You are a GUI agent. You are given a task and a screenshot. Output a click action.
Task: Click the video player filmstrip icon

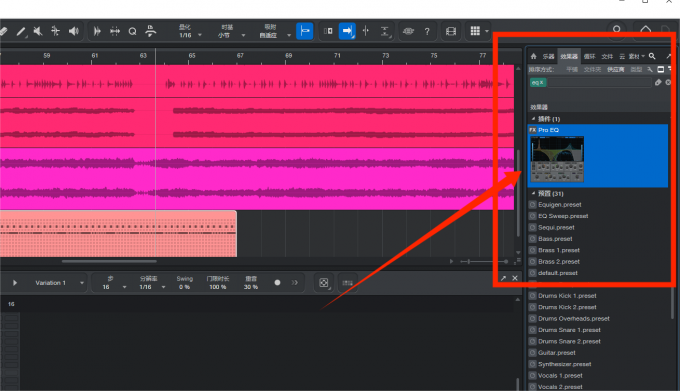(x=451, y=31)
